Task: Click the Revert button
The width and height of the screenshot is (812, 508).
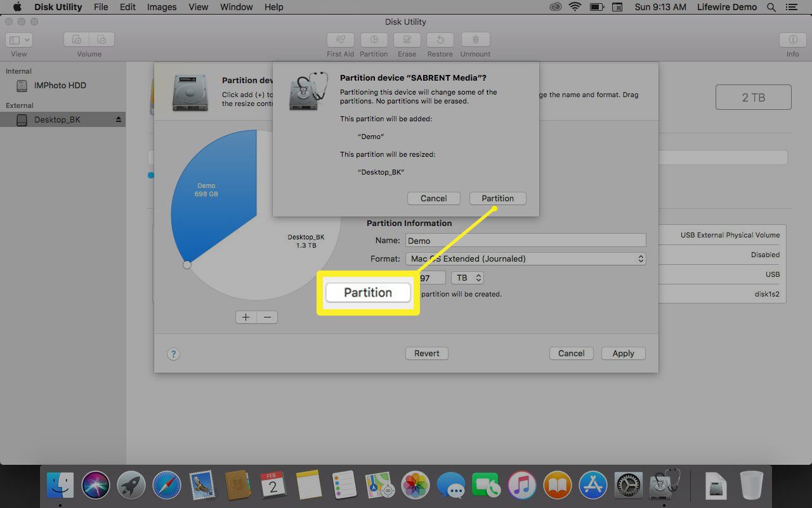Action: pos(427,353)
